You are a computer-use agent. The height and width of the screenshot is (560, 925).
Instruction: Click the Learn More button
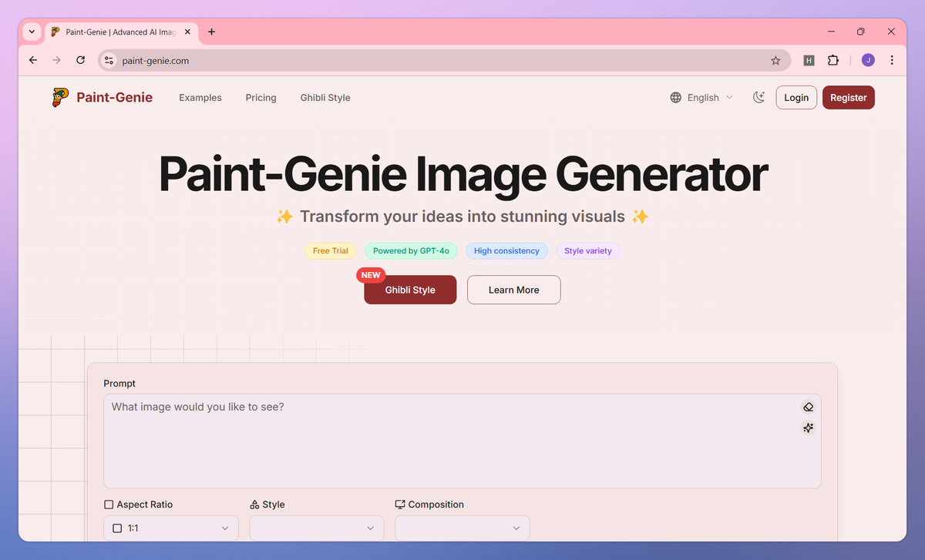pos(514,290)
